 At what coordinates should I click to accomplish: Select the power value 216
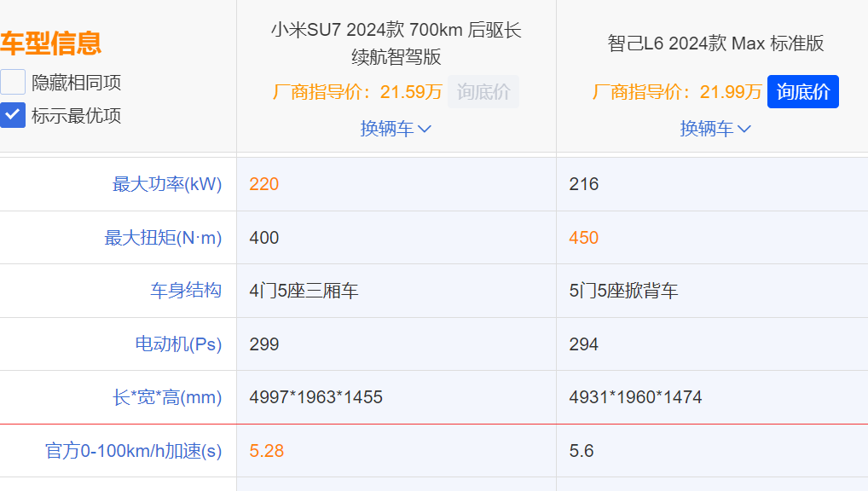point(584,184)
